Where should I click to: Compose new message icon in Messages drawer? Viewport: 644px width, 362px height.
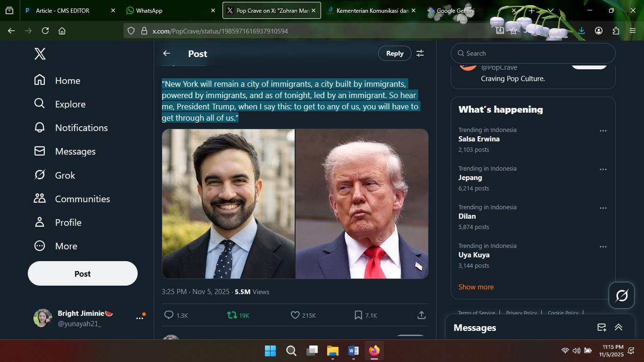(602, 327)
